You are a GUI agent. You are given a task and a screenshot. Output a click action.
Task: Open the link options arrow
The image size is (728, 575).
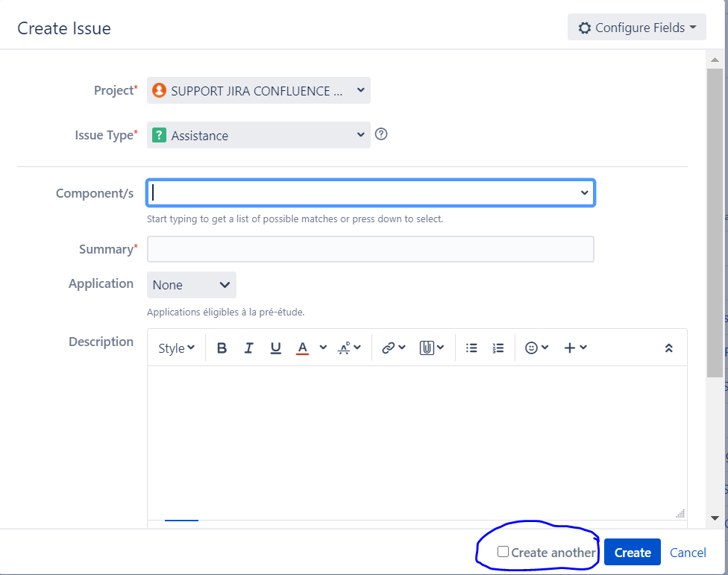pos(402,347)
